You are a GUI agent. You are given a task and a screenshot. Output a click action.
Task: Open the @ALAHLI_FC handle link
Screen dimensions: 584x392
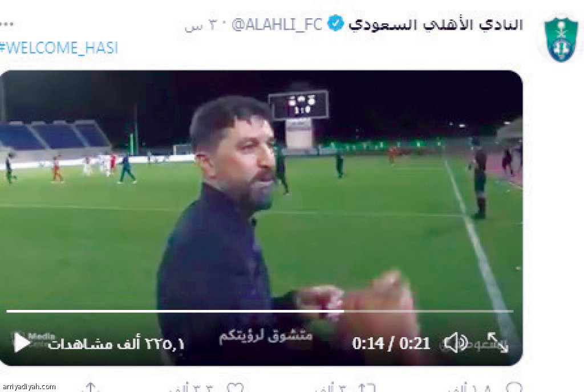277,24
